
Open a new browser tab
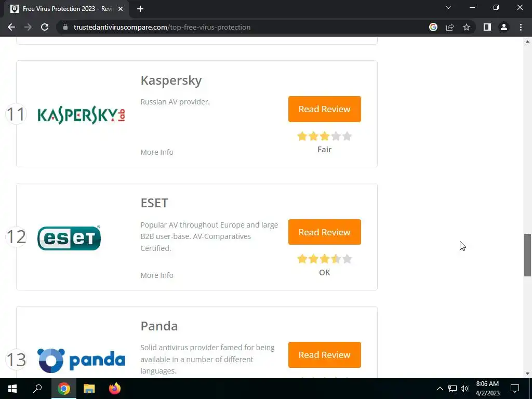coord(140,9)
